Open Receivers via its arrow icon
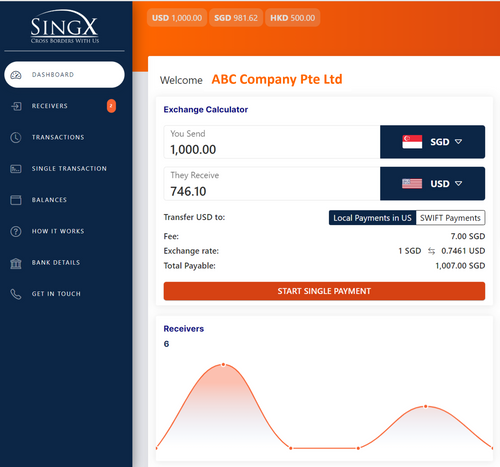This screenshot has width=500, height=467. tap(16, 106)
